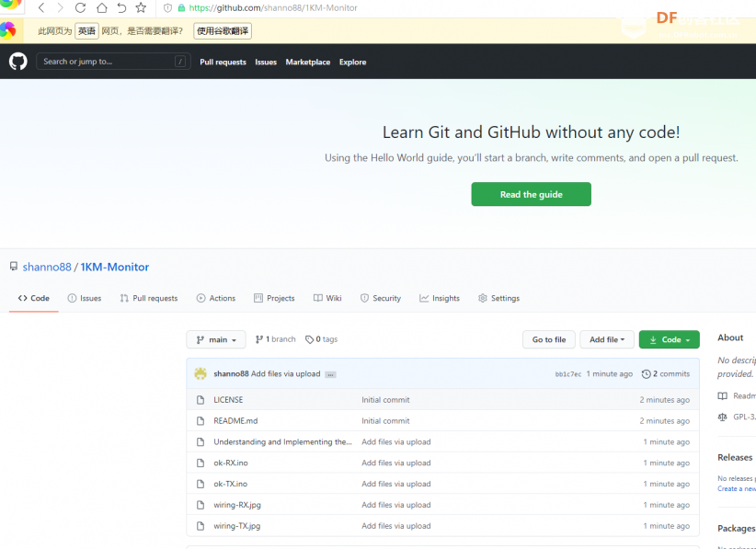756x549 pixels.
Task: Click the undo close-tab arrow icon
Action: tap(121, 7)
